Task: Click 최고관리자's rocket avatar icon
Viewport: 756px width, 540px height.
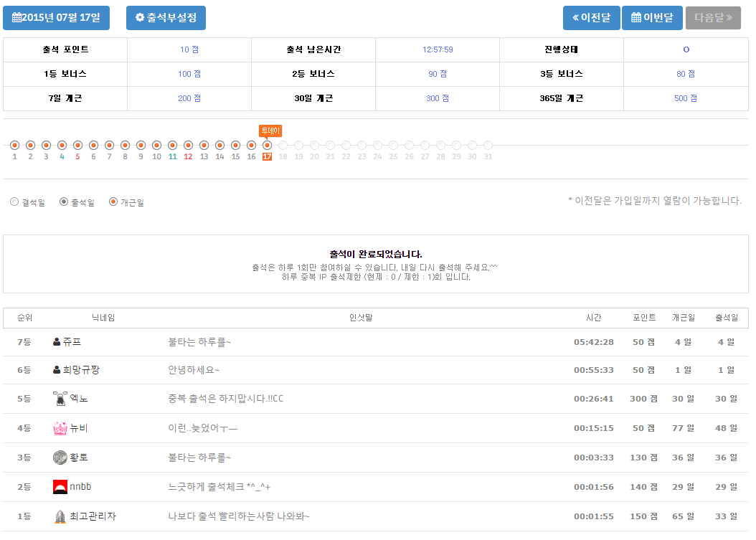Action: coord(60,516)
